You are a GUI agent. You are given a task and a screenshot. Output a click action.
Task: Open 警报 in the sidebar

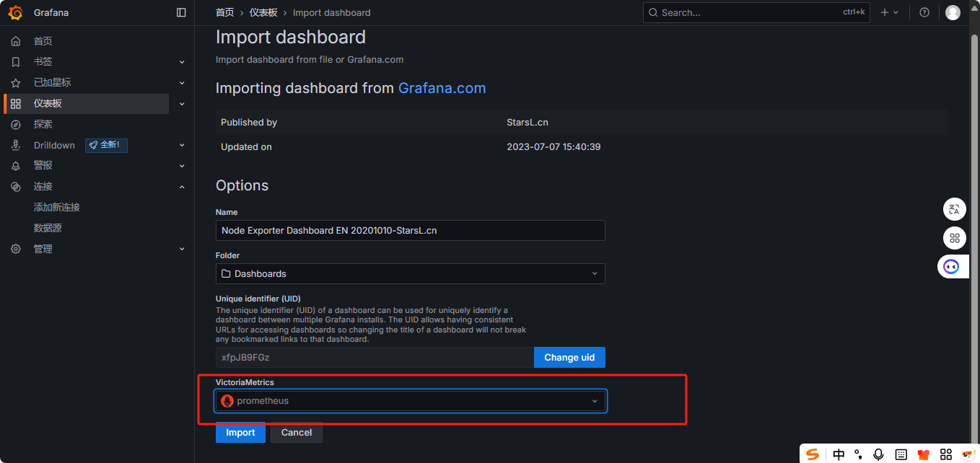click(x=43, y=165)
